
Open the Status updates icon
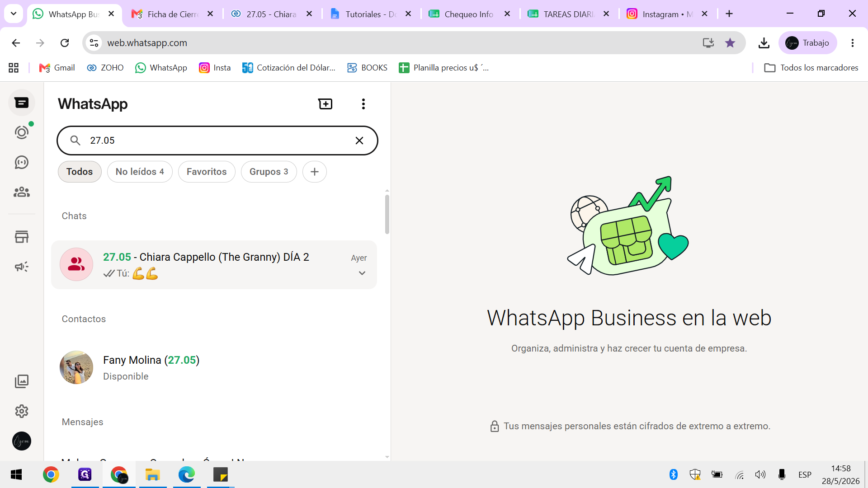(x=22, y=132)
